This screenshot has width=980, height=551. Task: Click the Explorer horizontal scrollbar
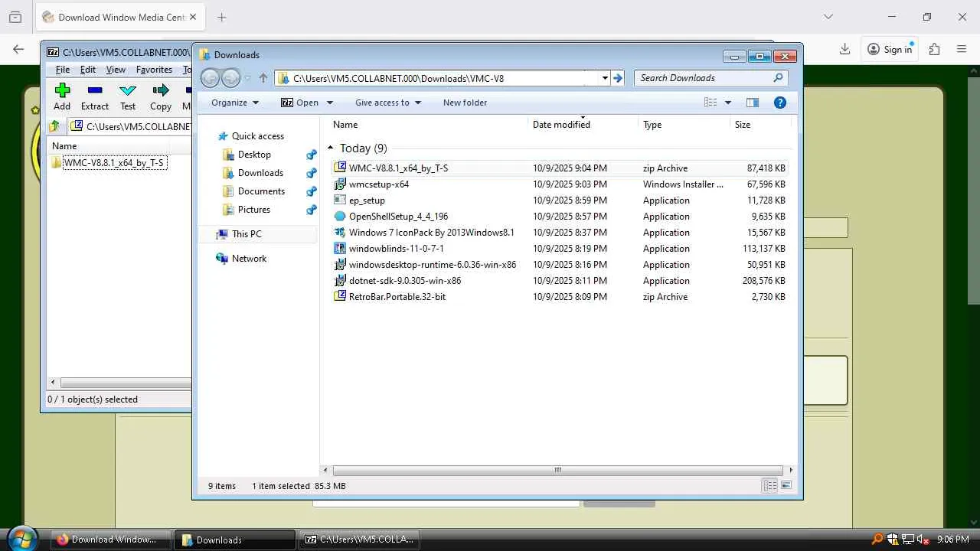[558, 470]
